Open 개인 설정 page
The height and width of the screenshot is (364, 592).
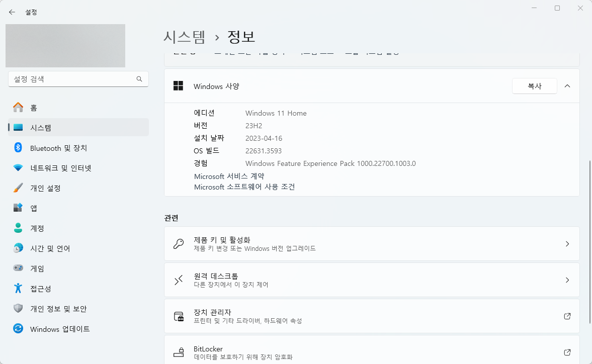click(78, 188)
